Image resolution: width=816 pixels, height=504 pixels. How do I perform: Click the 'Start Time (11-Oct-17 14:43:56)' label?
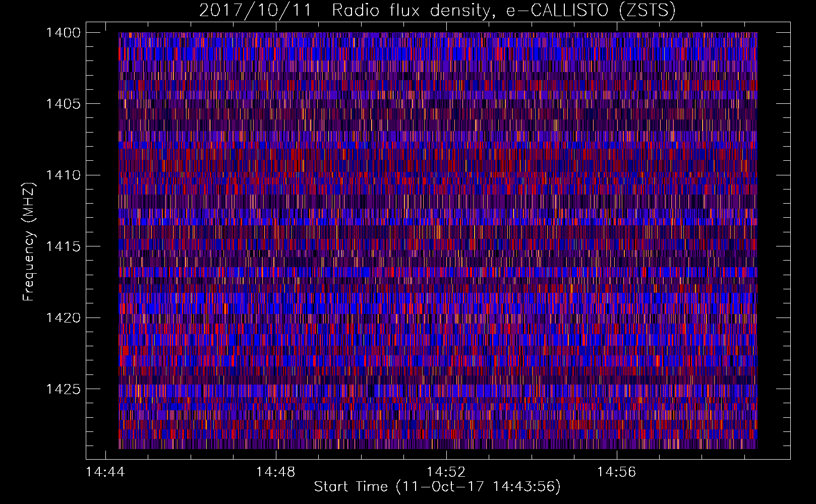[437, 487]
